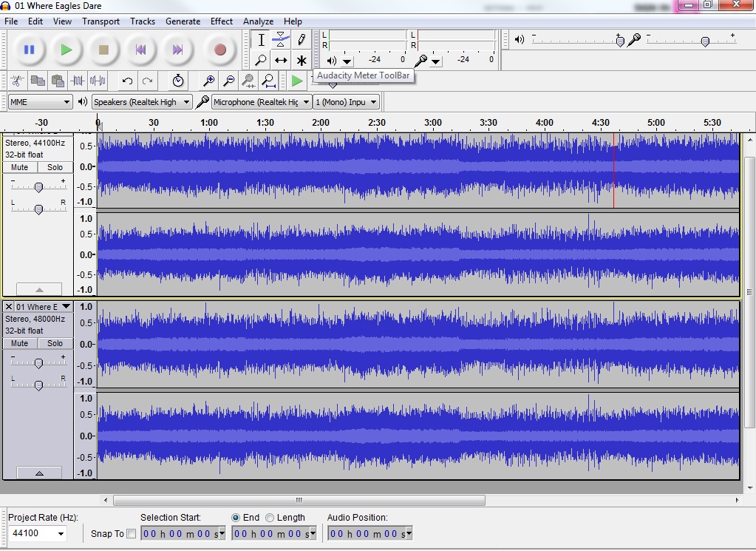This screenshot has width=756, height=551.
Task: Adjust pan slider on the 44100Hz track
Action: [x=38, y=208]
